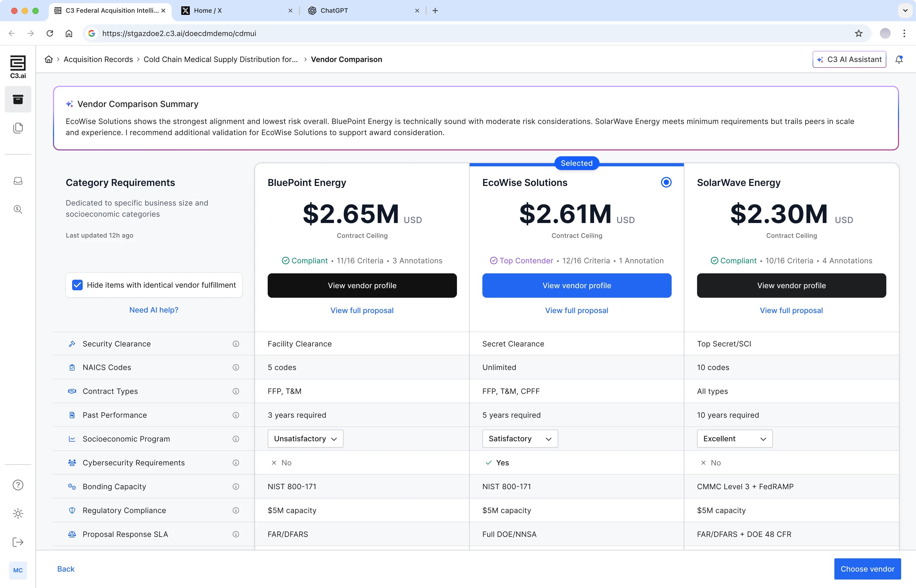Uncheck Hide items with identical vendor fulfillment
Viewport: 916px width, 588px height.
[x=78, y=285]
